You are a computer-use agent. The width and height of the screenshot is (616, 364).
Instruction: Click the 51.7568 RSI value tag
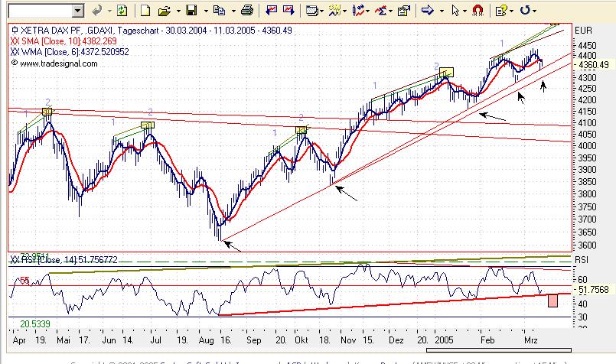pyautogui.click(x=594, y=290)
